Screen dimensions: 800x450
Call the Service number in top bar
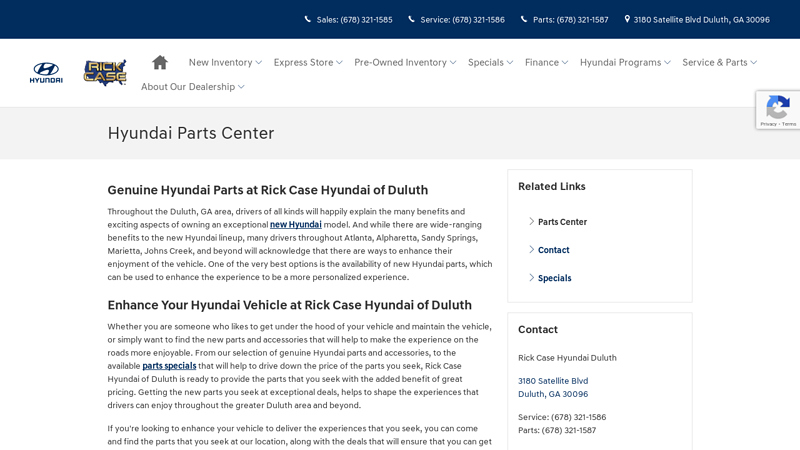pos(462,20)
